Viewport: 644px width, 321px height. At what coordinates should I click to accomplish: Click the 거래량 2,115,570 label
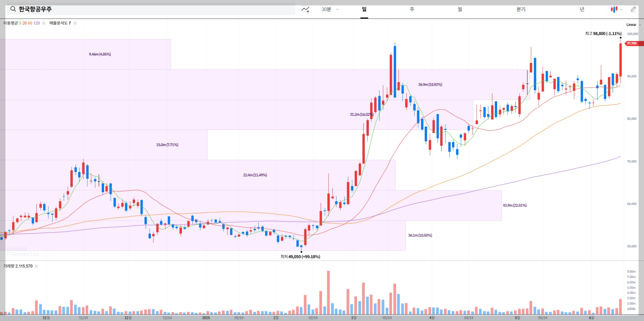point(18,266)
